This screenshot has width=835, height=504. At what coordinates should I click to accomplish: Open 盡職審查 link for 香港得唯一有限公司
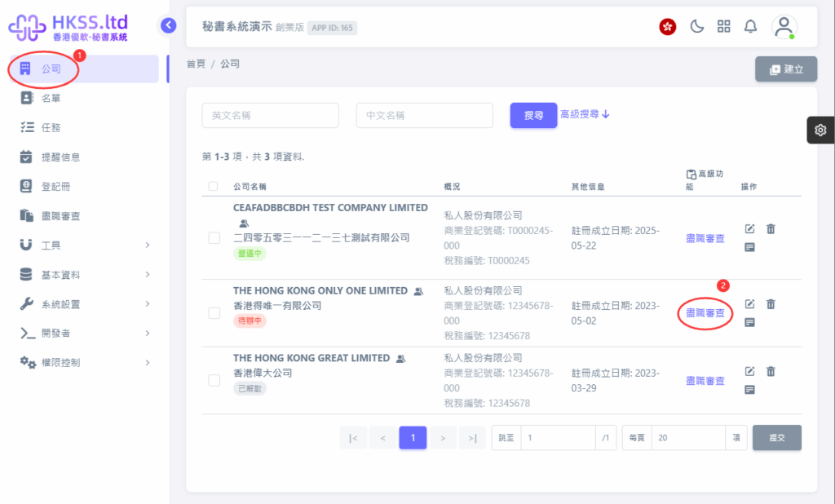point(705,313)
